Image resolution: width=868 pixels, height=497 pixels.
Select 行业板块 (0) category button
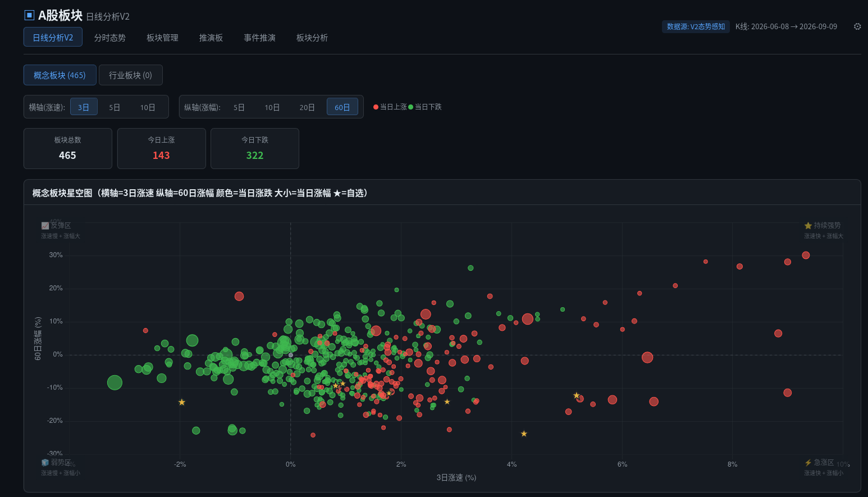[x=130, y=75]
